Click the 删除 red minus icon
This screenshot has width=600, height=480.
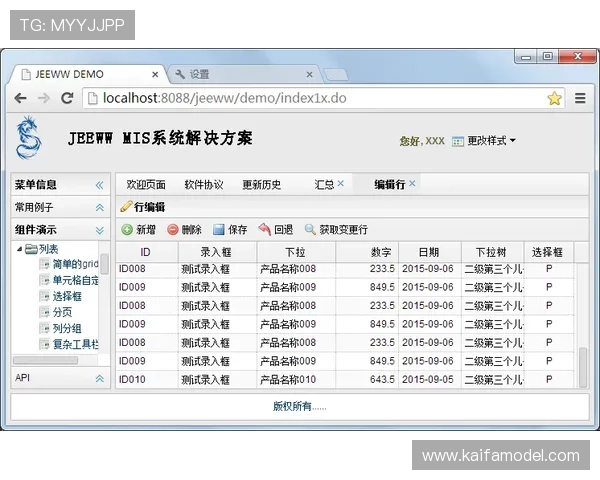tap(173, 230)
